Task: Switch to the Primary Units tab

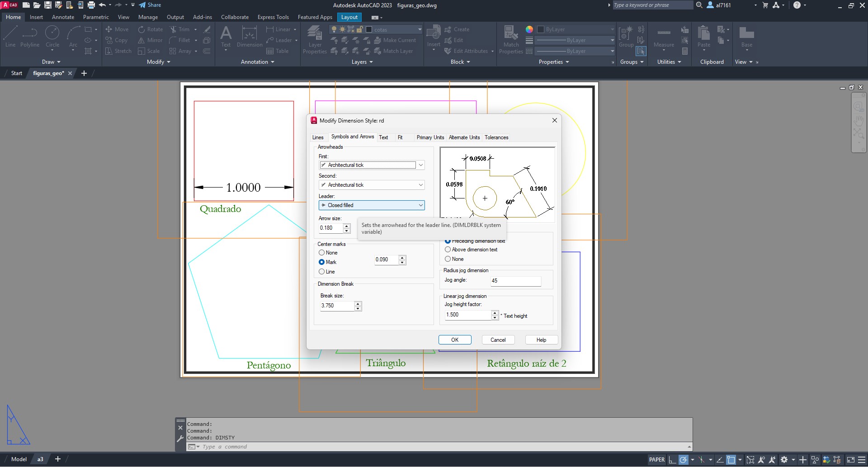Action: 430,137
